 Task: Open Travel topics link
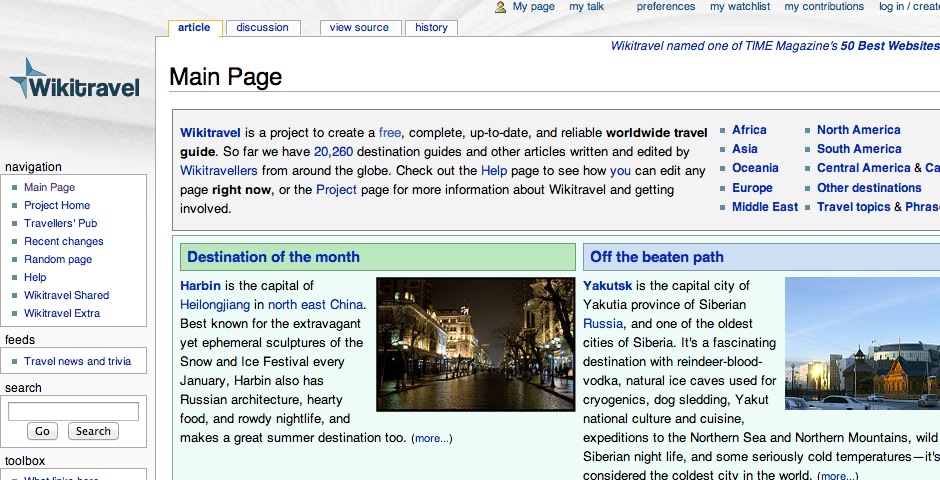(854, 207)
